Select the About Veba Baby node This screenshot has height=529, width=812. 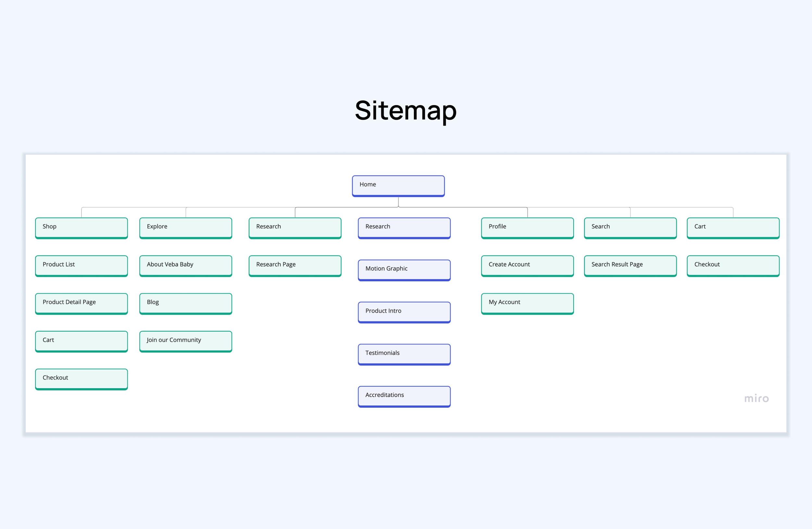(x=185, y=266)
